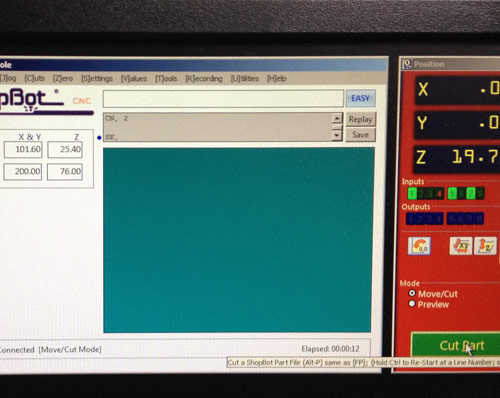This screenshot has width=500, height=398.
Task: Select the Move/Cut mode radio button
Action: click(x=412, y=293)
